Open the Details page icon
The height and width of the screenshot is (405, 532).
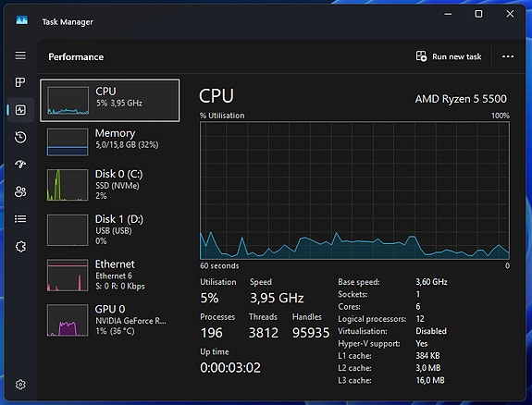(x=20, y=219)
